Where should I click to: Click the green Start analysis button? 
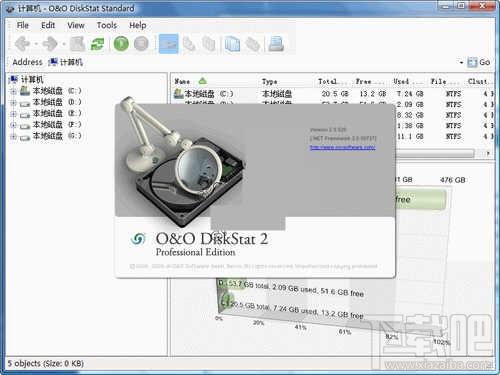point(121,44)
